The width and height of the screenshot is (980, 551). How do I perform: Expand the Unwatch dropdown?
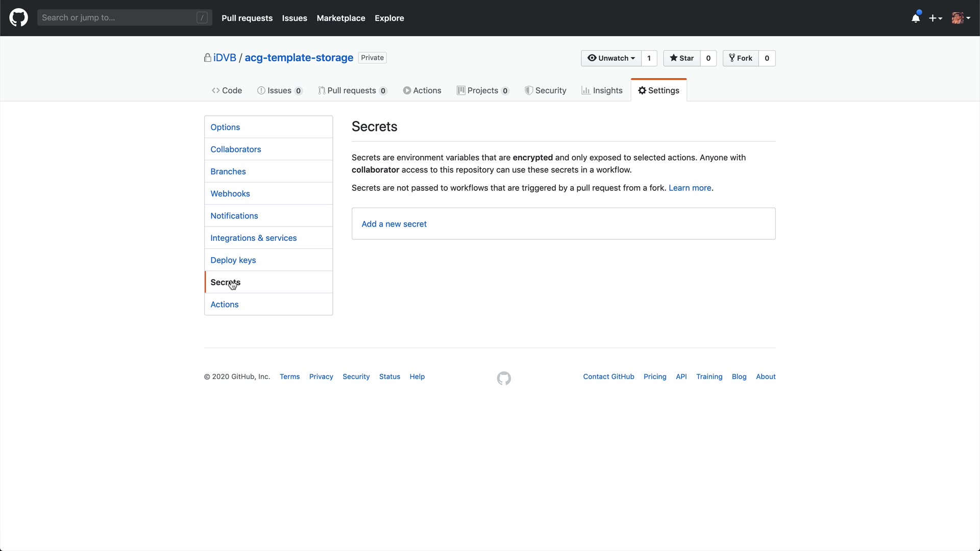pyautogui.click(x=611, y=58)
